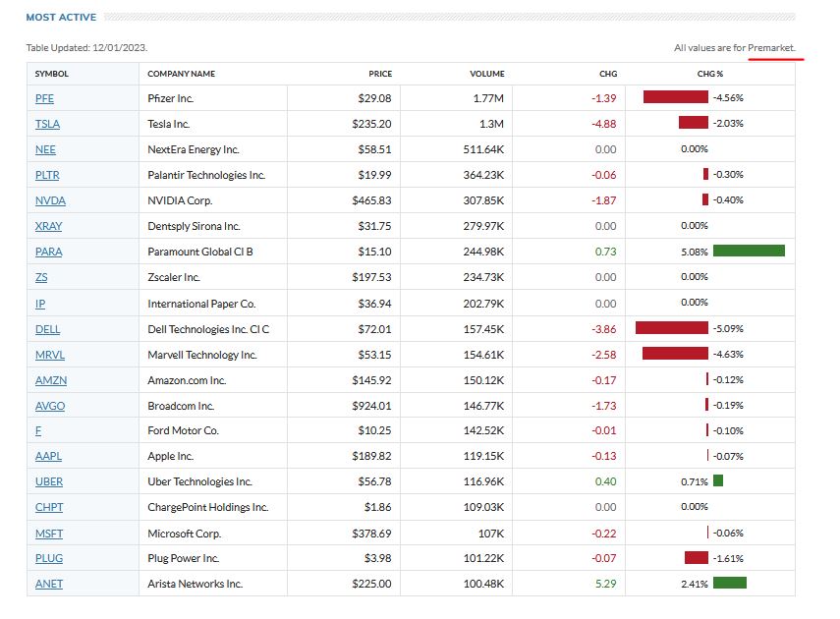Click the TSLA symbol link
This screenshot has width=840, height=619.
pyautogui.click(x=47, y=124)
